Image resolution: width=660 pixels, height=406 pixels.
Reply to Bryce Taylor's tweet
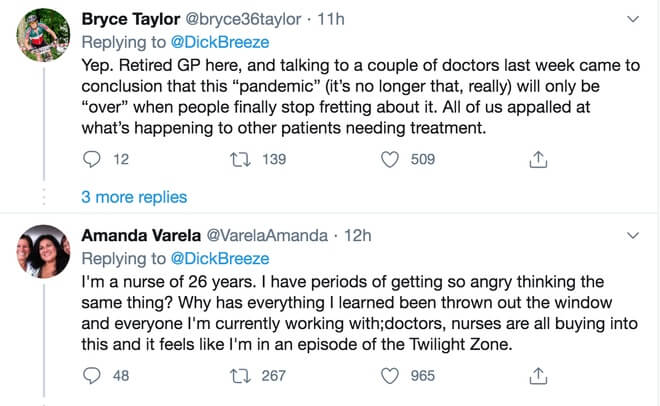[92, 159]
